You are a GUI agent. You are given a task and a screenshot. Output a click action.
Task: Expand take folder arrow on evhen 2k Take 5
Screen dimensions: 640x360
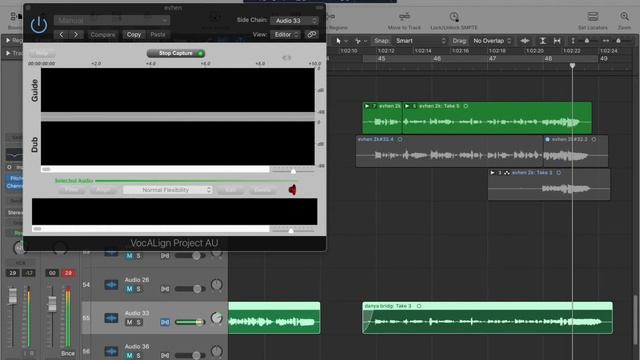(407, 106)
